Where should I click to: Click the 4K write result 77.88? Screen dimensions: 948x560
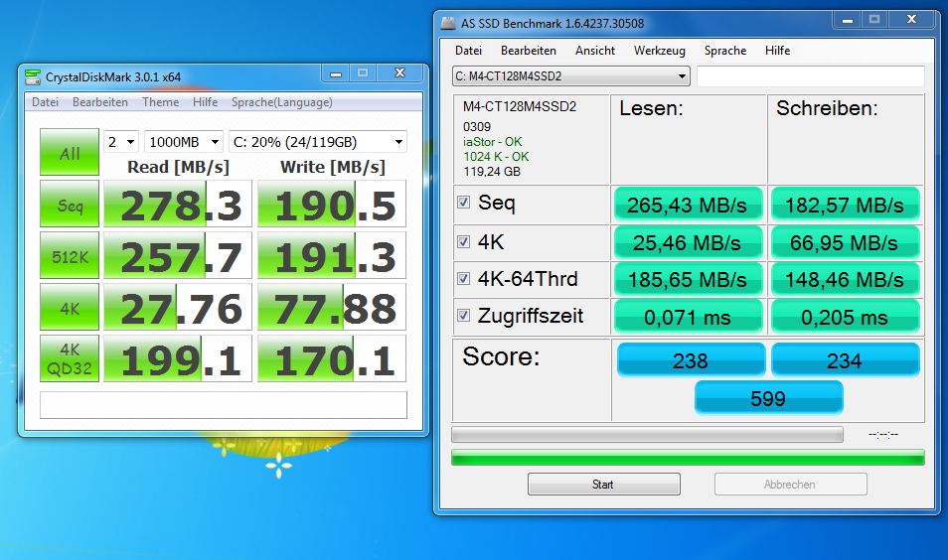[332, 307]
